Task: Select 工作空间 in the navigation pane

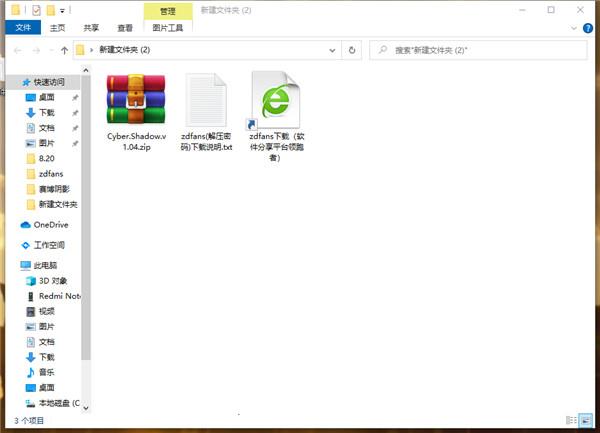Action: coord(49,245)
